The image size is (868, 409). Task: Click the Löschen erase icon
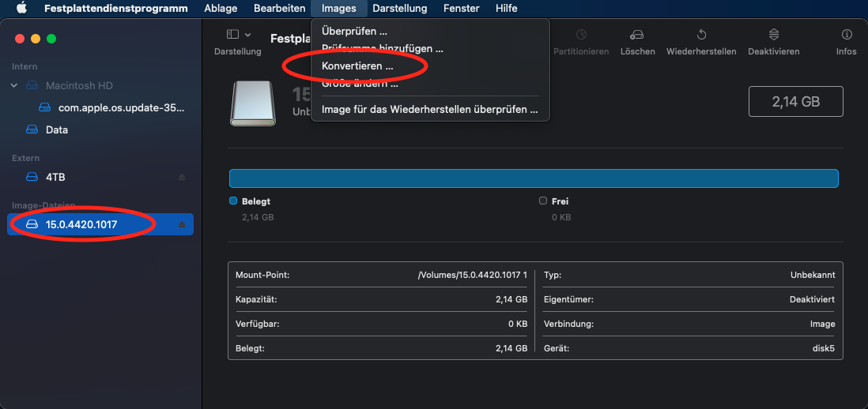tap(637, 35)
